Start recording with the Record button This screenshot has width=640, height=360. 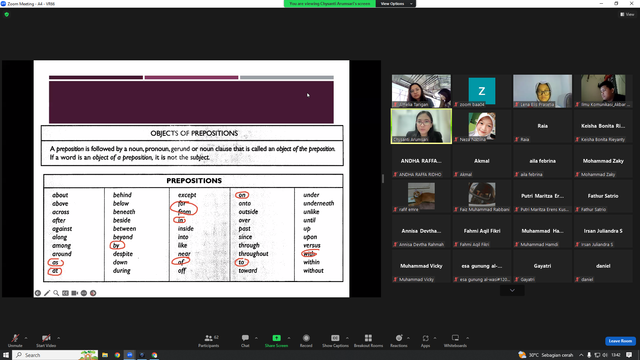[x=306, y=340]
